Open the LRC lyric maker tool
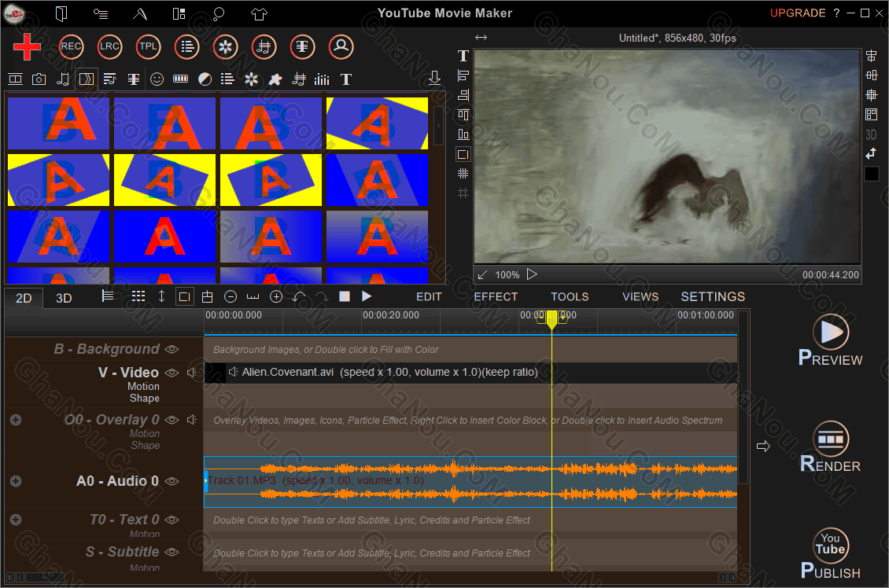 click(x=109, y=46)
